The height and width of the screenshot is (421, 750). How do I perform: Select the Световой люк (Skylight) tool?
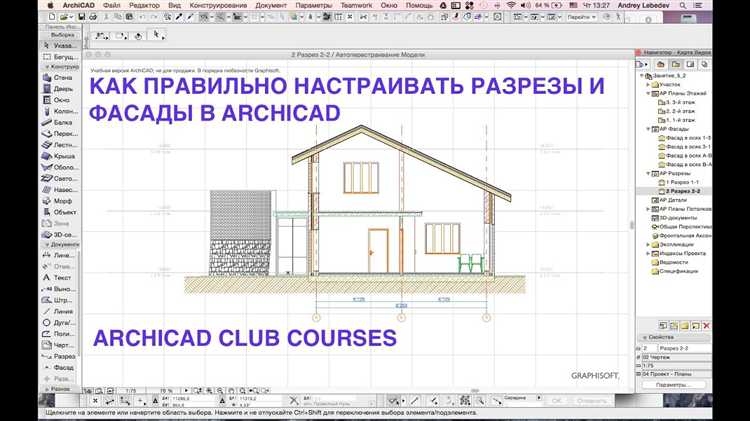coord(58,178)
